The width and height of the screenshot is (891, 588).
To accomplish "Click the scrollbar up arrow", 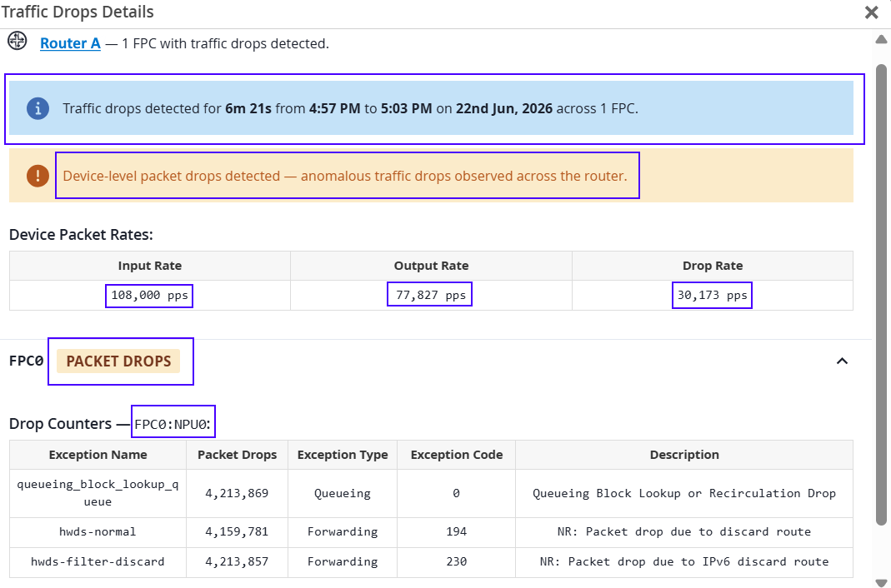I will click(x=881, y=39).
